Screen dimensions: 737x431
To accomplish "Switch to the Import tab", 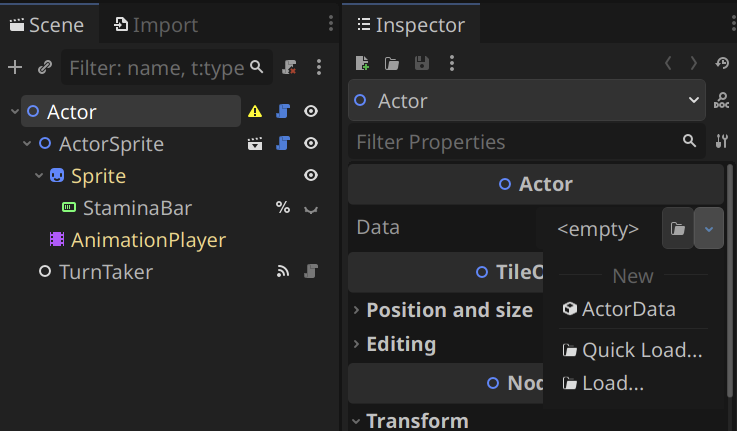I will (155, 25).
